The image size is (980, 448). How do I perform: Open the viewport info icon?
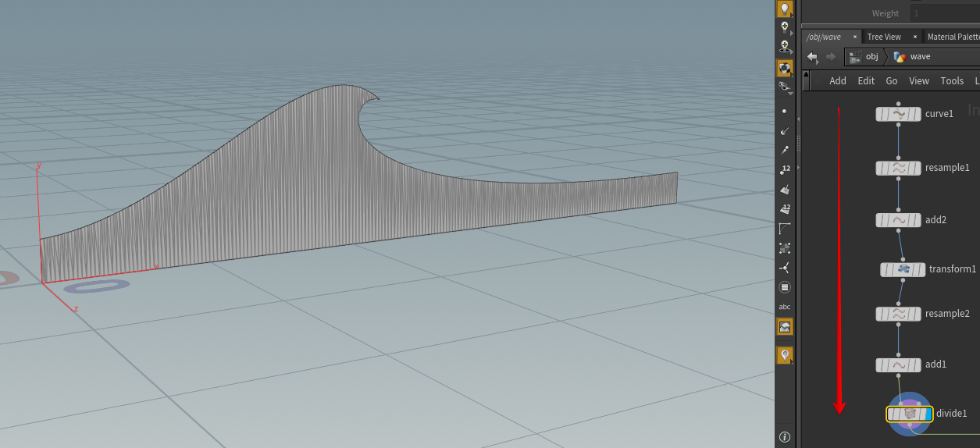(x=785, y=437)
